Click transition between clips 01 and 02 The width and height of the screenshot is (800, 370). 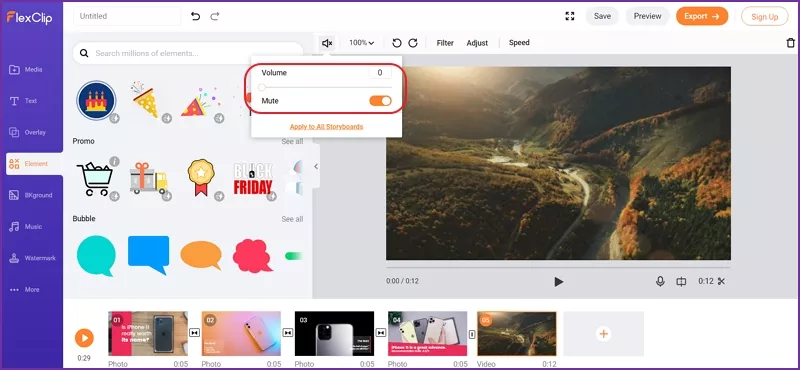point(194,333)
